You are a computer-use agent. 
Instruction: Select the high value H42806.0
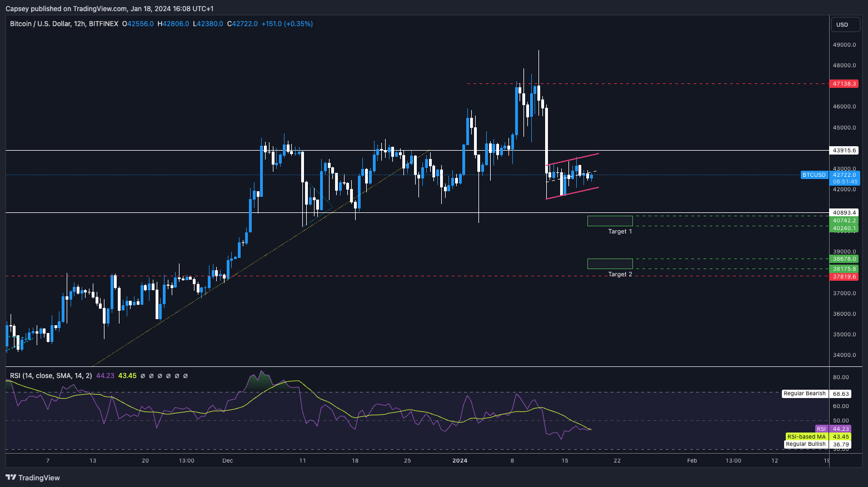click(x=173, y=24)
